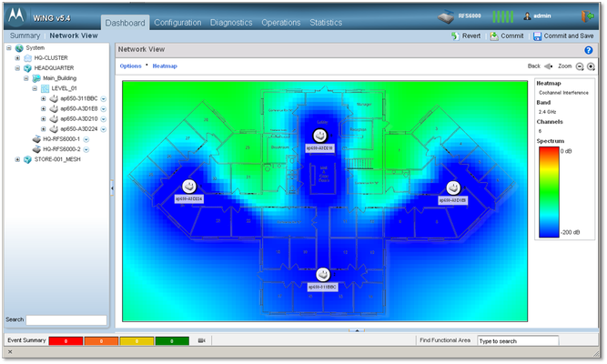Screen dimensions: 607x364
Task: Click the admin user icon
Action: click(x=527, y=15)
